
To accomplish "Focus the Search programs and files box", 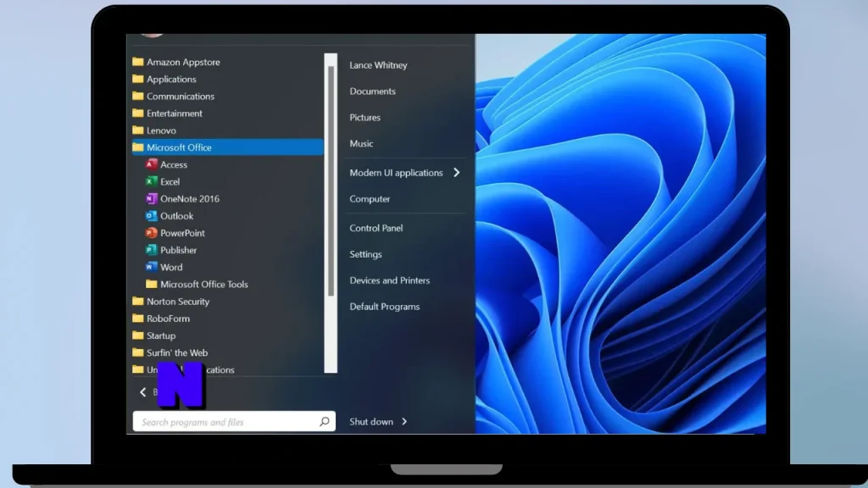I will 234,422.
